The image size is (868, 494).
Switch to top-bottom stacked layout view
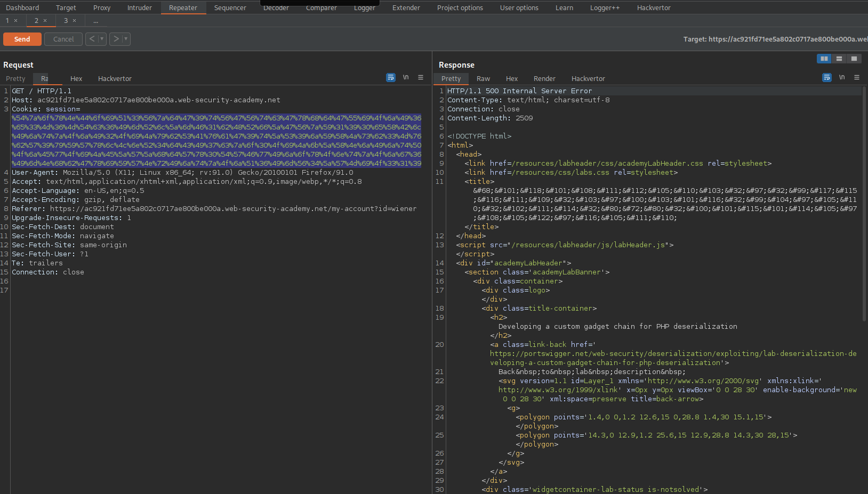click(x=839, y=59)
